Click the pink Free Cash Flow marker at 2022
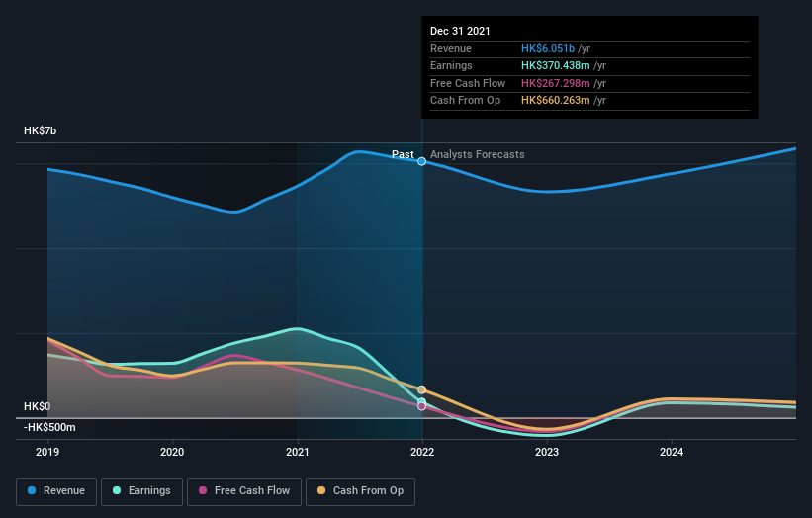The width and height of the screenshot is (812, 518). (x=422, y=406)
